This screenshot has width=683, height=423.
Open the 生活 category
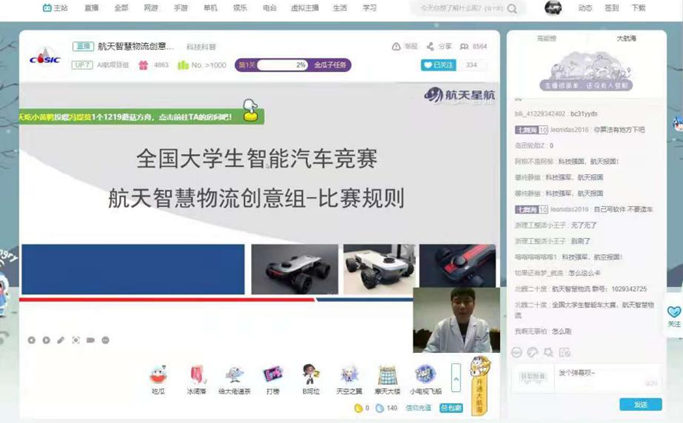tap(340, 8)
